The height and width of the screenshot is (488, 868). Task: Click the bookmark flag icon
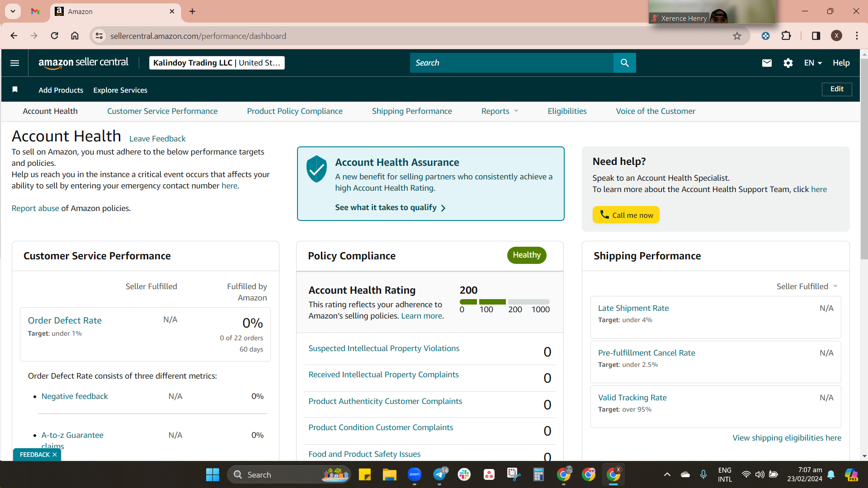click(x=15, y=89)
